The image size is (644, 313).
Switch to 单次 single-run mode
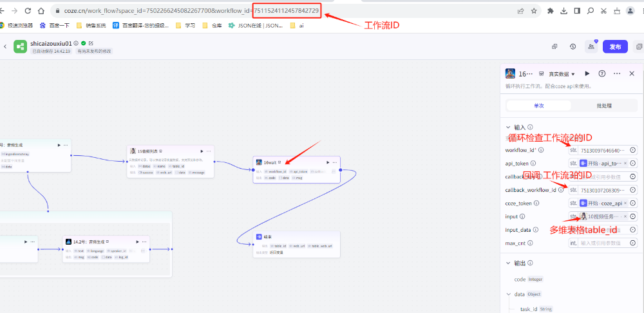tap(539, 106)
